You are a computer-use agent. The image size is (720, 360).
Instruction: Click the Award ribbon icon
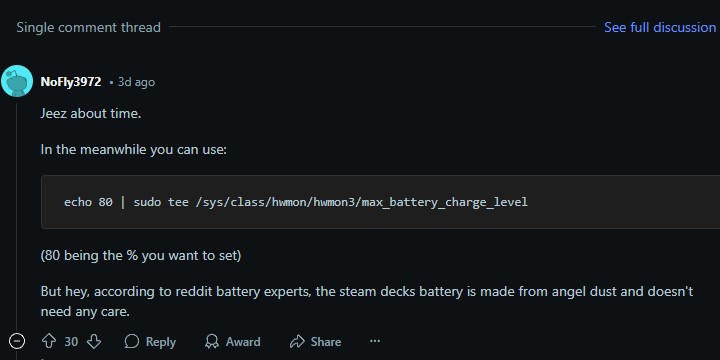tap(212, 341)
